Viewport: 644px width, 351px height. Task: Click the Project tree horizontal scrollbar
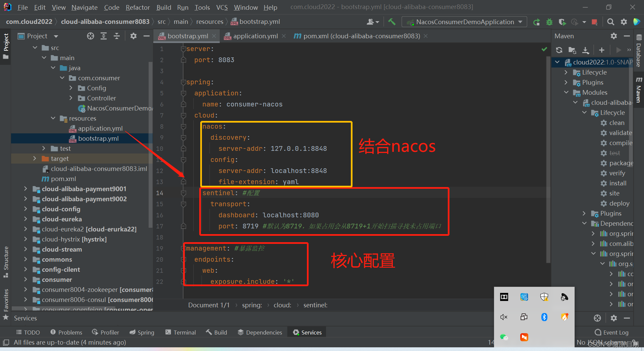pyautogui.click(x=64, y=308)
